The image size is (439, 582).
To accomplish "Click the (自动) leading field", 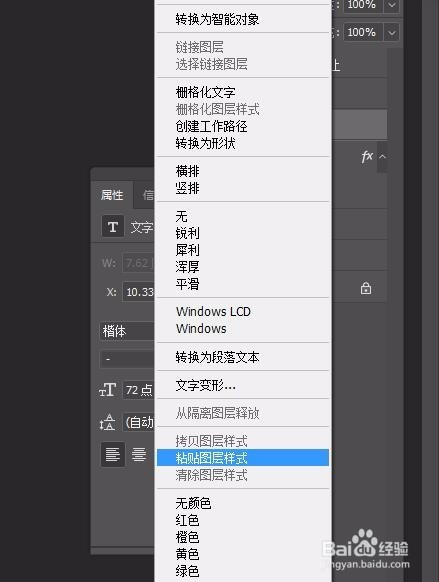I will tap(138, 422).
